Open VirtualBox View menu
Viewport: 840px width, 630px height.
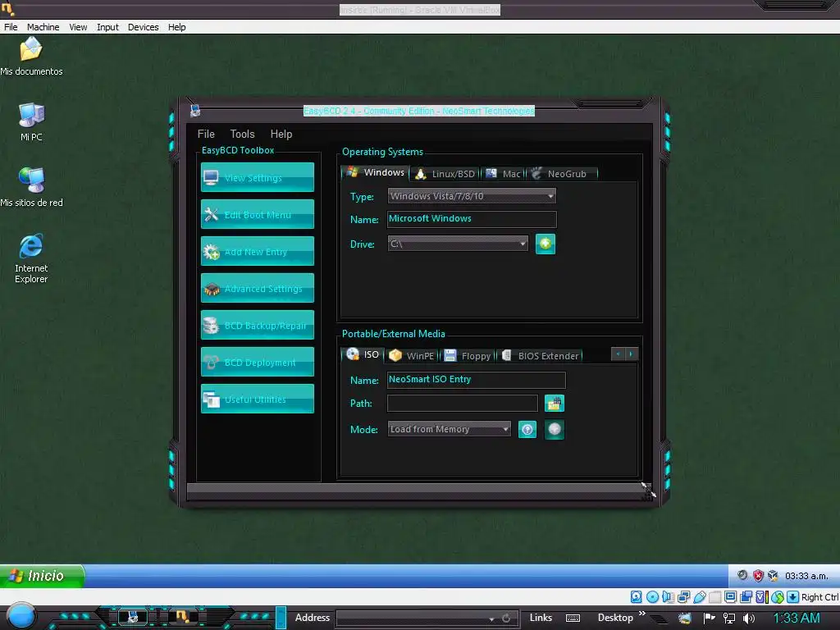[x=78, y=27]
